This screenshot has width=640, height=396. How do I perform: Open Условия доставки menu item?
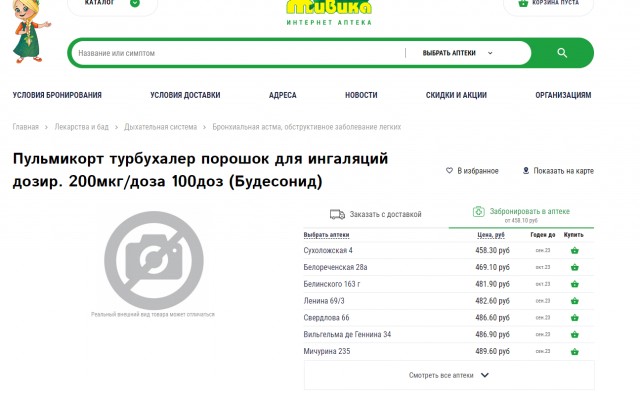(x=185, y=95)
